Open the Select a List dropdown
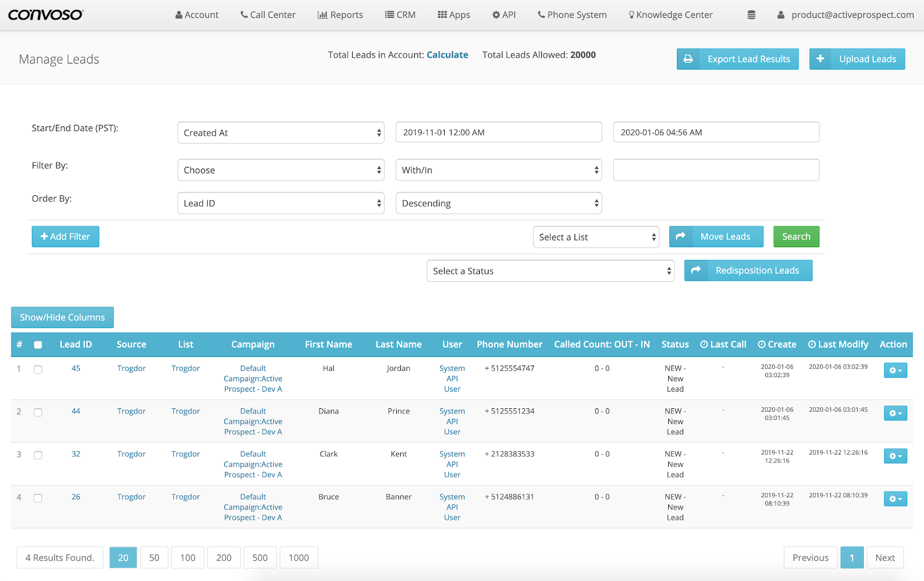This screenshot has width=924, height=581. click(x=596, y=237)
